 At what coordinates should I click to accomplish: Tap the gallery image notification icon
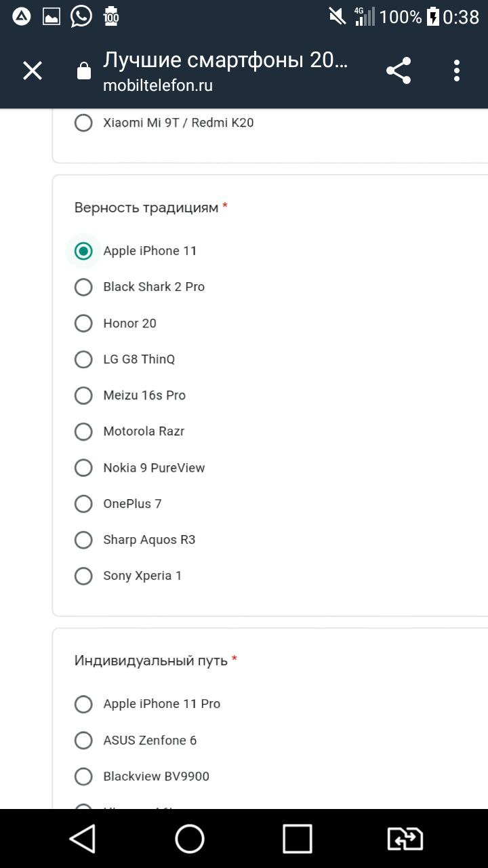52,17
